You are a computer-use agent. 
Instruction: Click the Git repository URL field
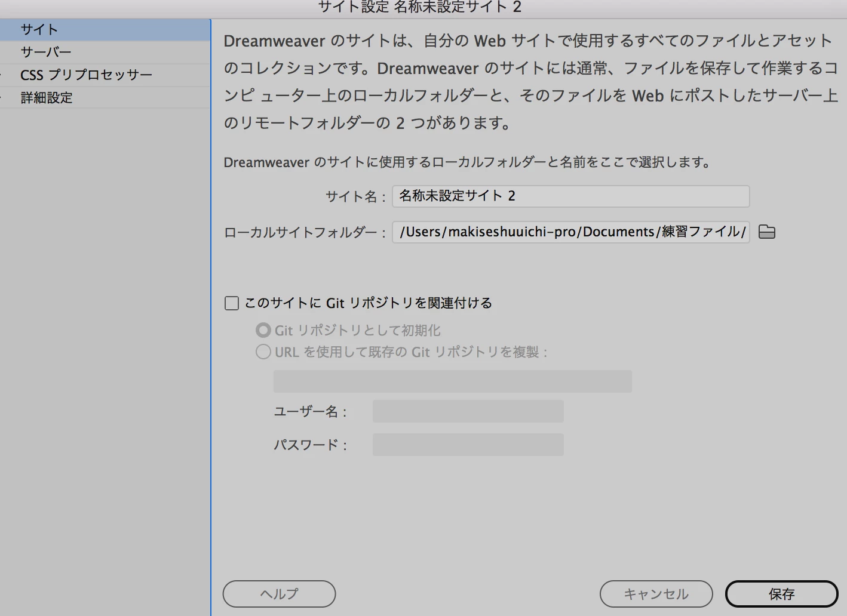tap(452, 381)
